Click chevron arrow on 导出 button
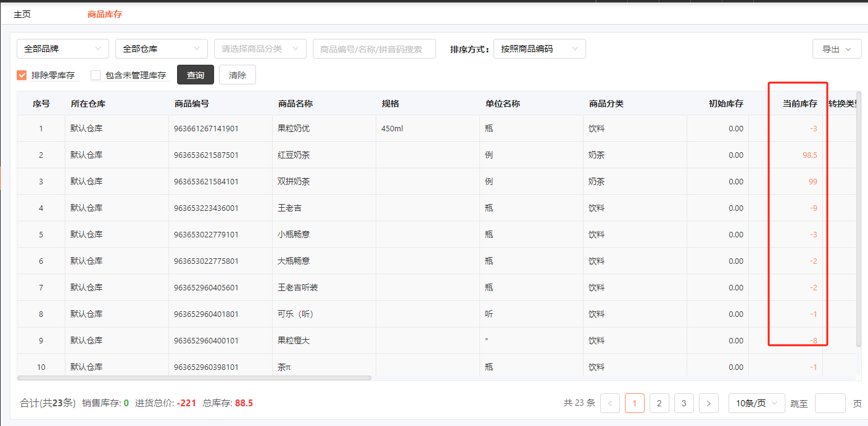This screenshot has height=426, width=868. [849, 49]
